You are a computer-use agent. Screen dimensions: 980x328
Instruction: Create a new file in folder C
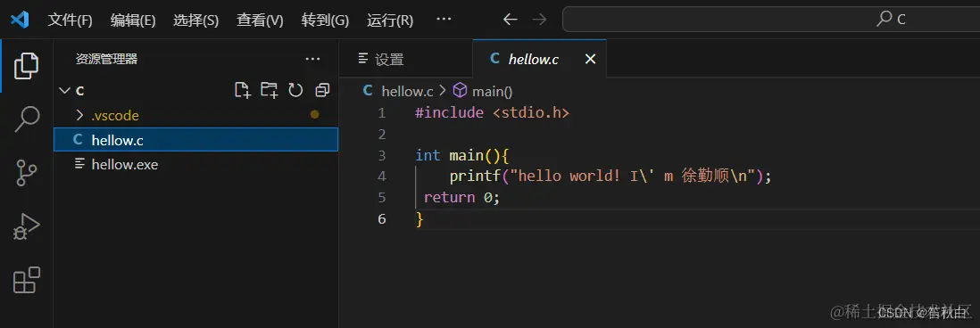click(x=243, y=90)
